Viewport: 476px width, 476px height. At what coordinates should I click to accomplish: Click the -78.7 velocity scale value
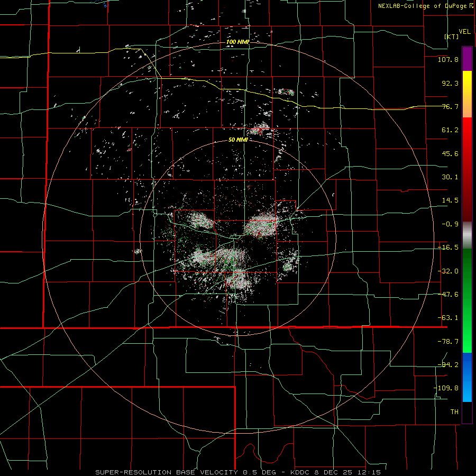(448, 342)
